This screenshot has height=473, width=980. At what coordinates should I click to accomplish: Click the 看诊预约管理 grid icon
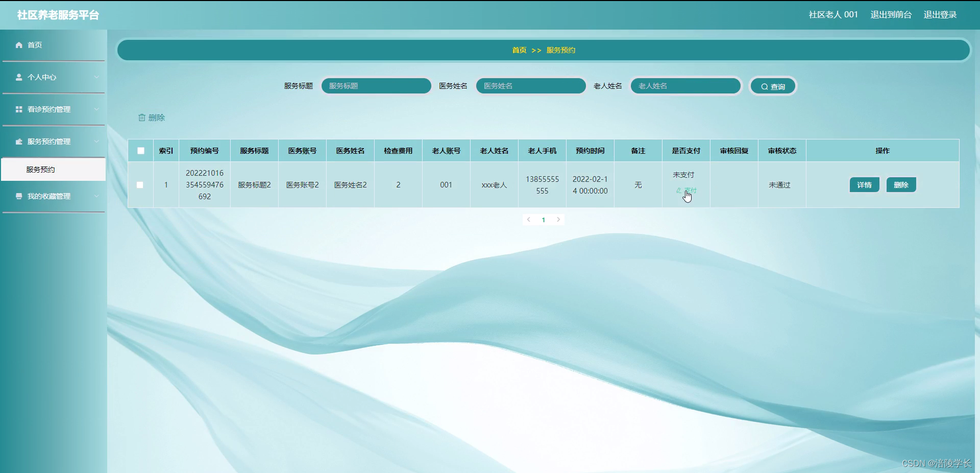18,109
